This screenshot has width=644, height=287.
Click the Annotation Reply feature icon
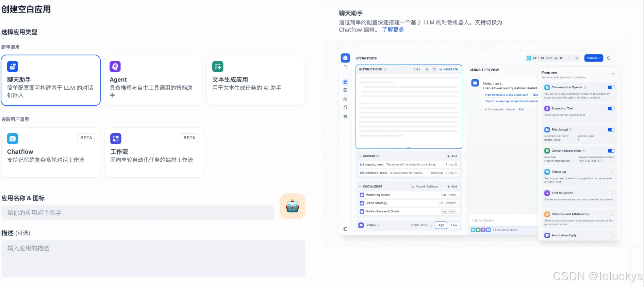547,235
